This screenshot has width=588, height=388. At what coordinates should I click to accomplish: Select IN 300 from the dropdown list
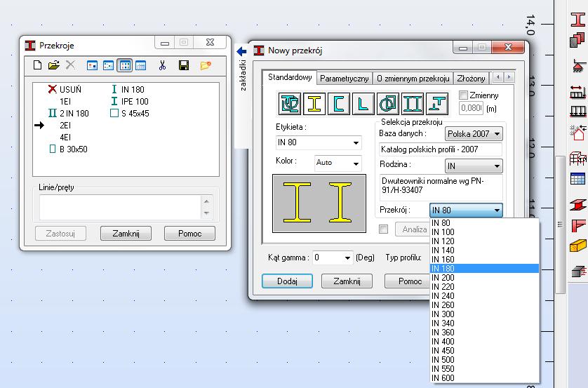(x=484, y=314)
